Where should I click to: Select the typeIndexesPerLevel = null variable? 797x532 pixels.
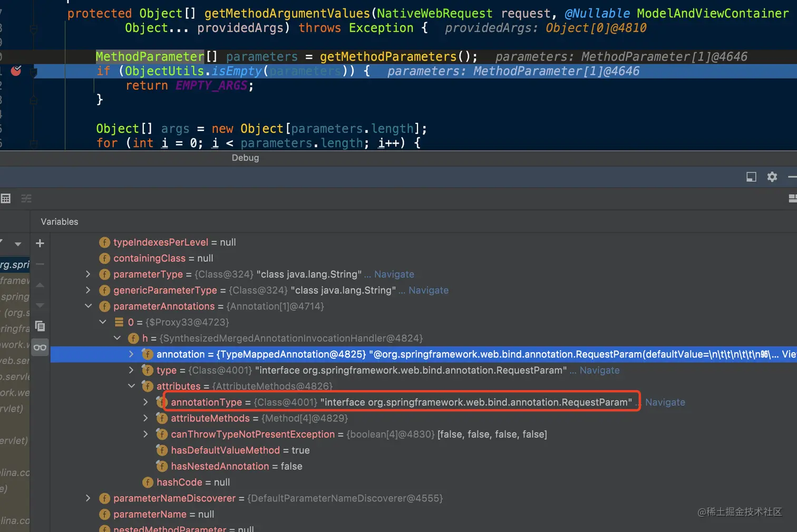click(x=174, y=242)
